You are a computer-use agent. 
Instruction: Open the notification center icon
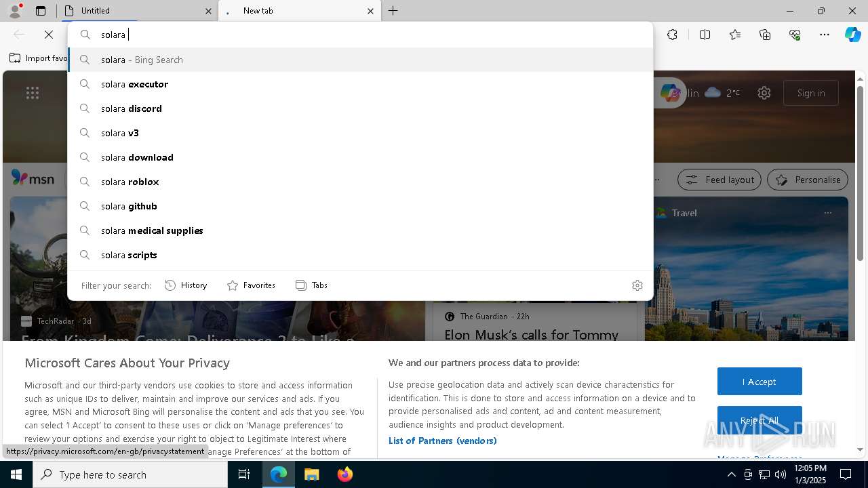coord(846,474)
